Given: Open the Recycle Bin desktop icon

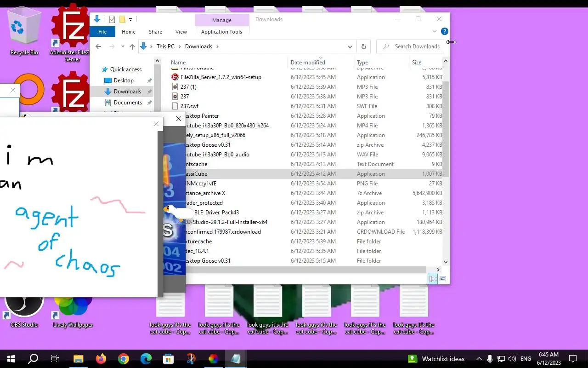Looking at the screenshot, I should (x=24, y=31).
